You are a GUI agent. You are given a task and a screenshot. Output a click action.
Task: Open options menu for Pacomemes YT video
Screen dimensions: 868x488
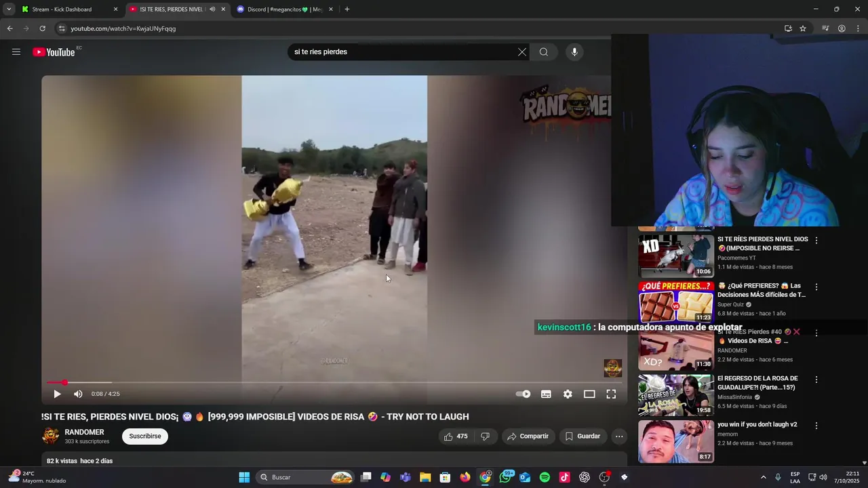[x=816, y=241]
